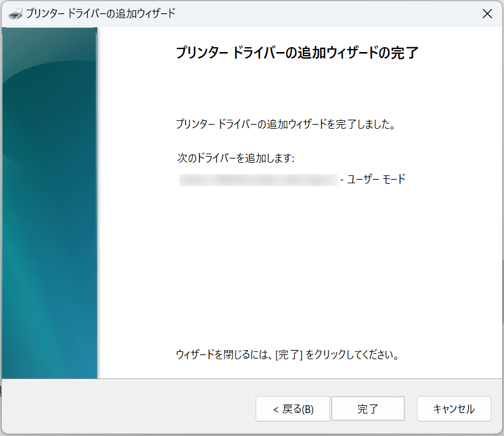Click the window title プリンター ドライバーの追加ウィザード

[x=100, y=13]
